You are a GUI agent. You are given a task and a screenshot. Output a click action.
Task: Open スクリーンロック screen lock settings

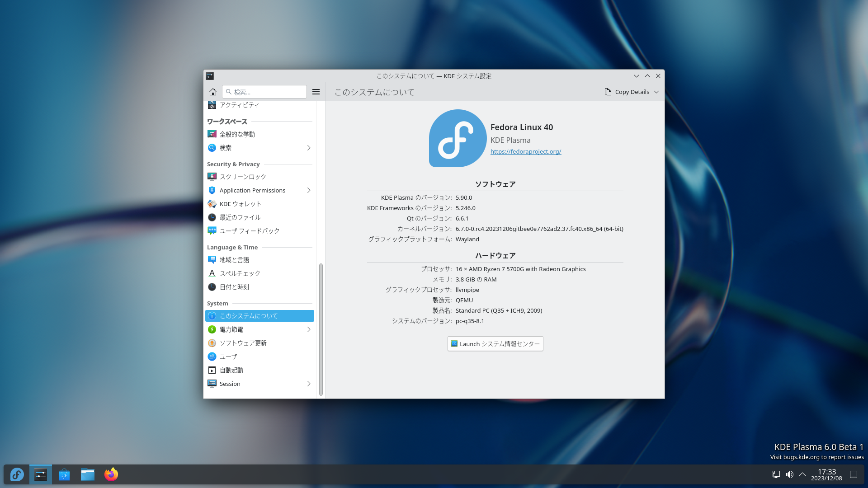click(x=243, y=177)
